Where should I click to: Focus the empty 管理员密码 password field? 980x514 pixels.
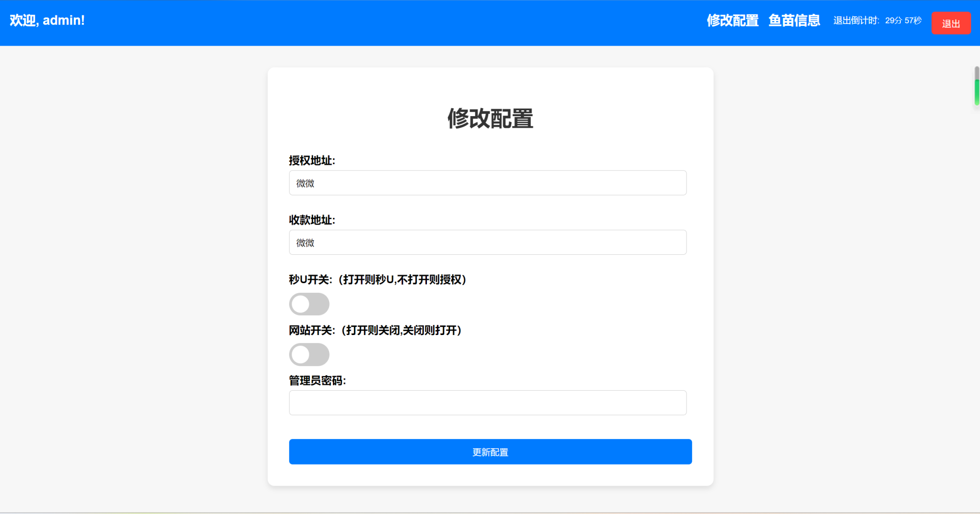(x=487, y=403)
